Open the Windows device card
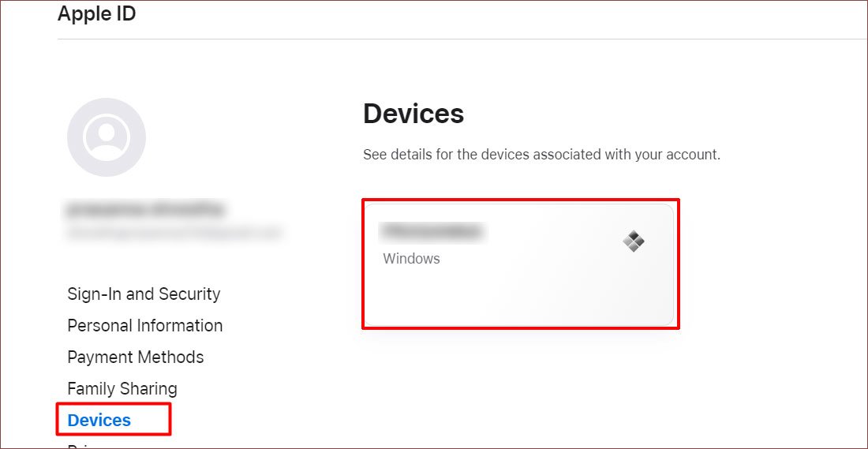Image resolution: width=868 pixels, height=449 pixels. [x=519, y=265]
